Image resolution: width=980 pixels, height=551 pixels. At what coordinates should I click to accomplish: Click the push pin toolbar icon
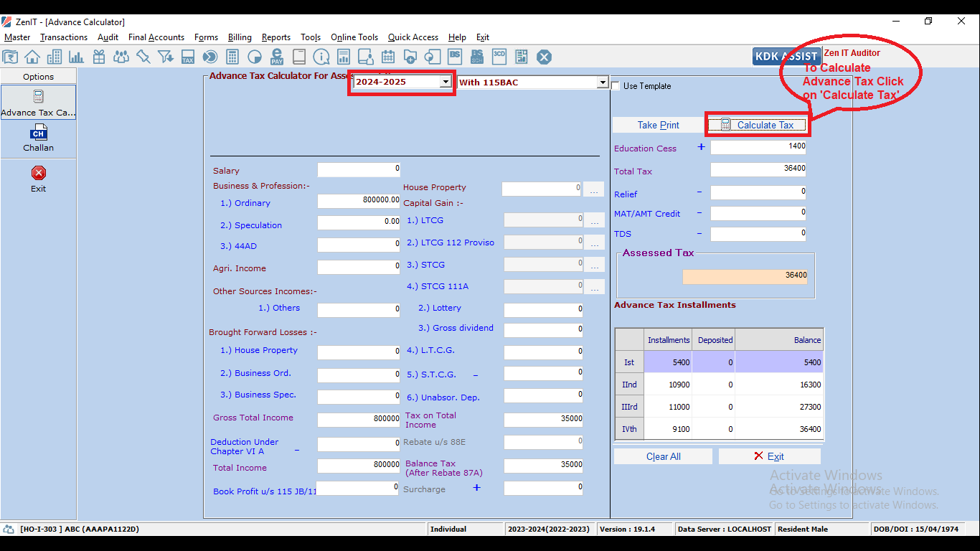[143, 57]
